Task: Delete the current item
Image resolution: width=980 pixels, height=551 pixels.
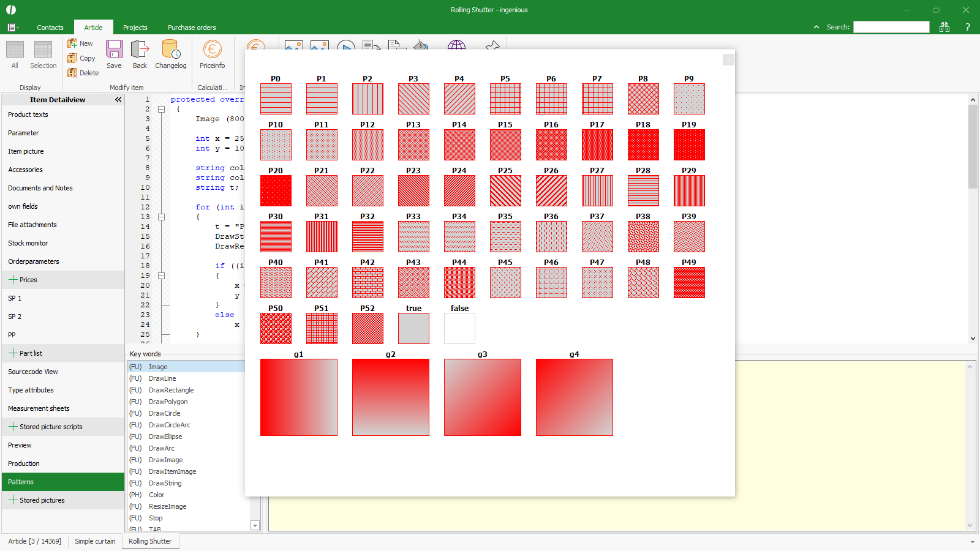Action: (83, 73)
